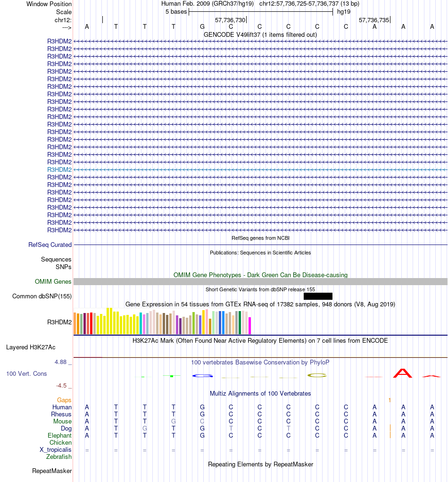The height and width of the screenshot is (482, 448).
Task: Click 'Short Genetic Variants from dbSNP release 155'
Action: (x=260, y=289)
